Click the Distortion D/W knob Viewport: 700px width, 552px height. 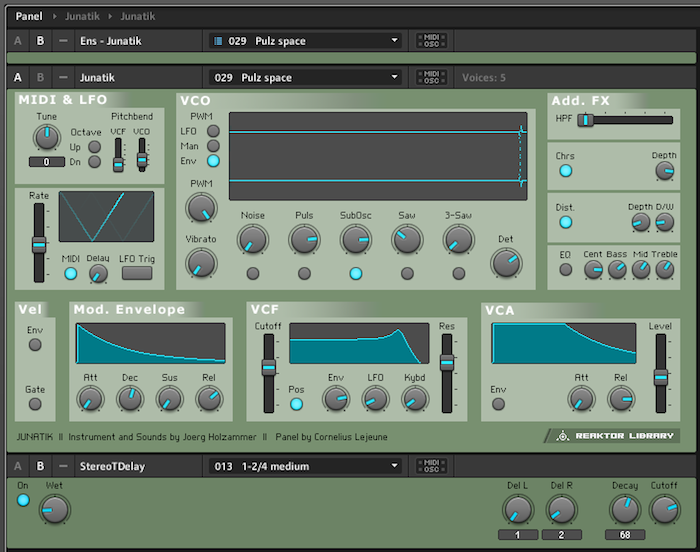(x=664, y=222)
